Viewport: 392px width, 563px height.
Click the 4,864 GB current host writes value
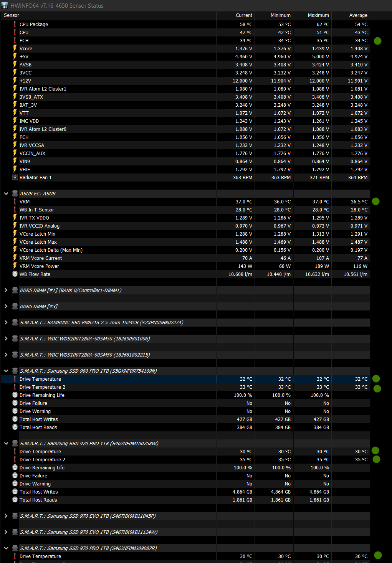tap(242, 492)
